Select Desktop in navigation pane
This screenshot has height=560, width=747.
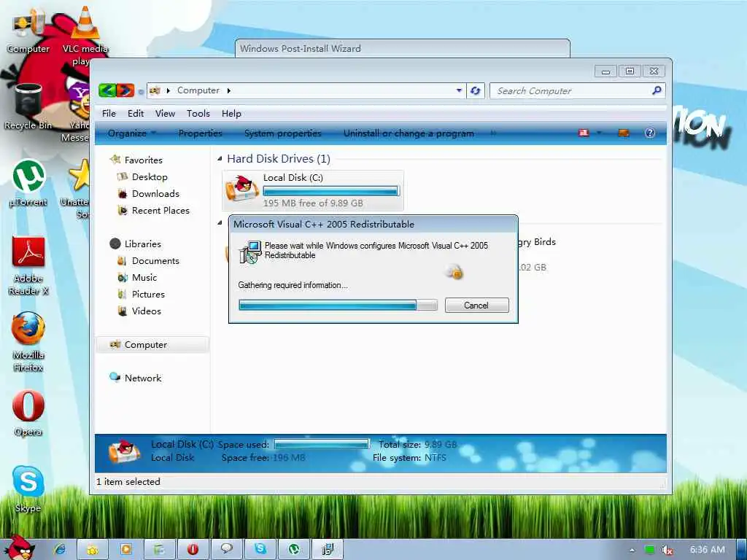click(149, 176)
